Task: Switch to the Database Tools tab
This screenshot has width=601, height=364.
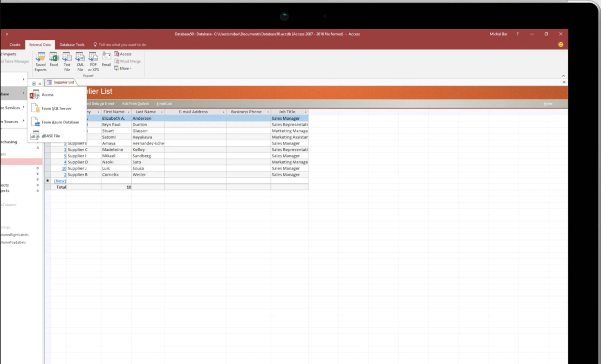Action: (72, 44)
